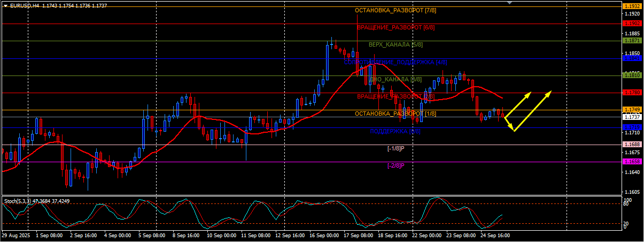The image size is (644, 242).
Task: Click the pink 1.1688 price tag
Action: (x=632, y=145)
